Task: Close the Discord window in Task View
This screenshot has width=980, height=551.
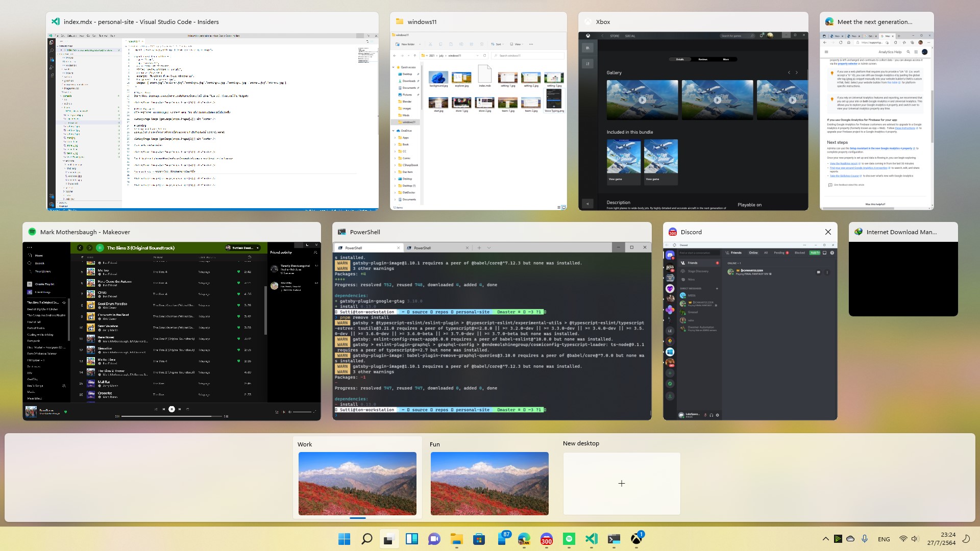Action: click(828, 232)
